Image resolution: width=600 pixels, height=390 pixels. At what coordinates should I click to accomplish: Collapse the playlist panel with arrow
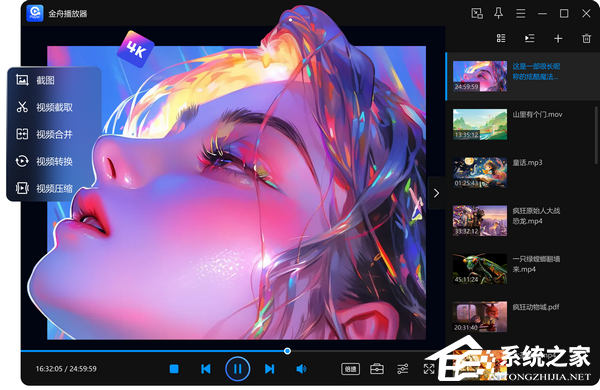click(436, 193)
